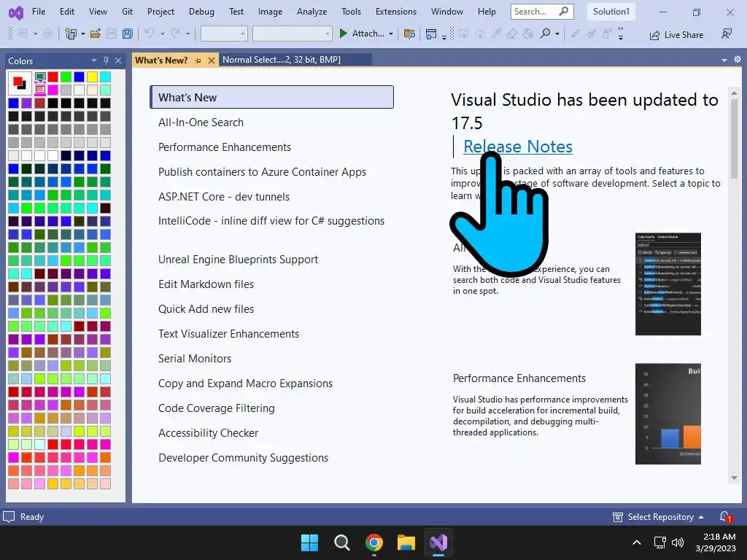Select the inverse-color icon under the monitor

click(x=41, y=90)
